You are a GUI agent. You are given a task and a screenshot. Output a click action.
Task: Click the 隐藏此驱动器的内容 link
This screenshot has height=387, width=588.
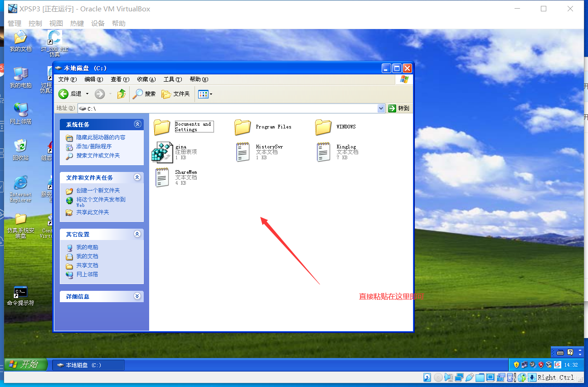pos(101,137)
